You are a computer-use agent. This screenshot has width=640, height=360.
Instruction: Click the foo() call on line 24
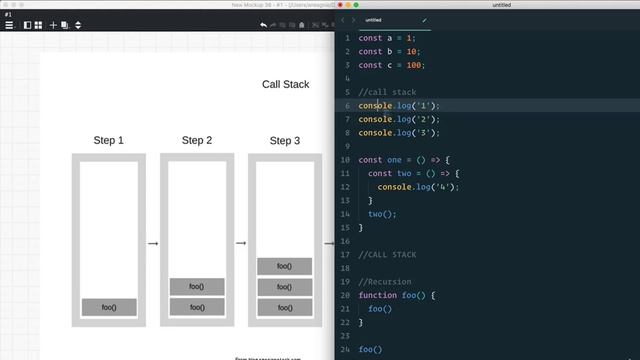(370, 349)
